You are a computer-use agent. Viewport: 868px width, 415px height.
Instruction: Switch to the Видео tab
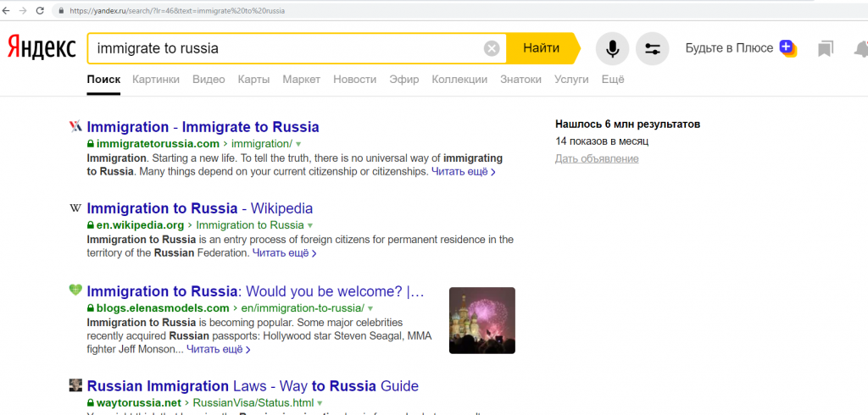click(x=209, y=79)
